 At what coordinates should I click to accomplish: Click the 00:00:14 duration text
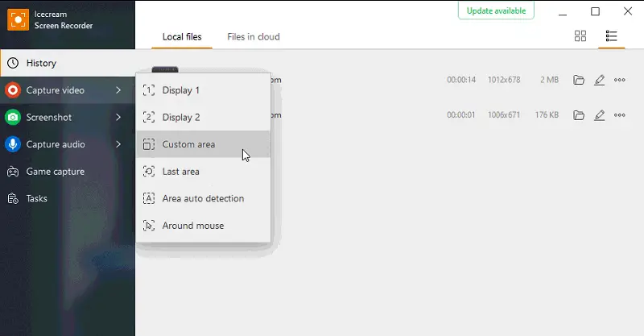click(x=461, y=80)
